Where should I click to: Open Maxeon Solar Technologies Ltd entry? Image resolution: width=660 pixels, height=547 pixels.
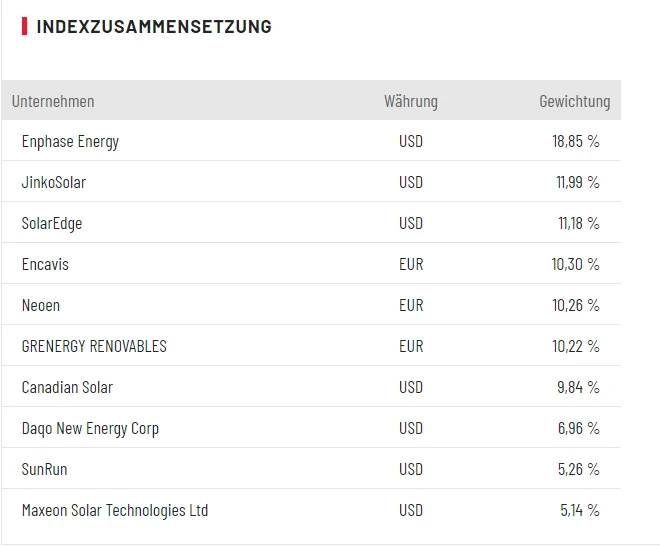pyautogui.click(x=115, y=510)
